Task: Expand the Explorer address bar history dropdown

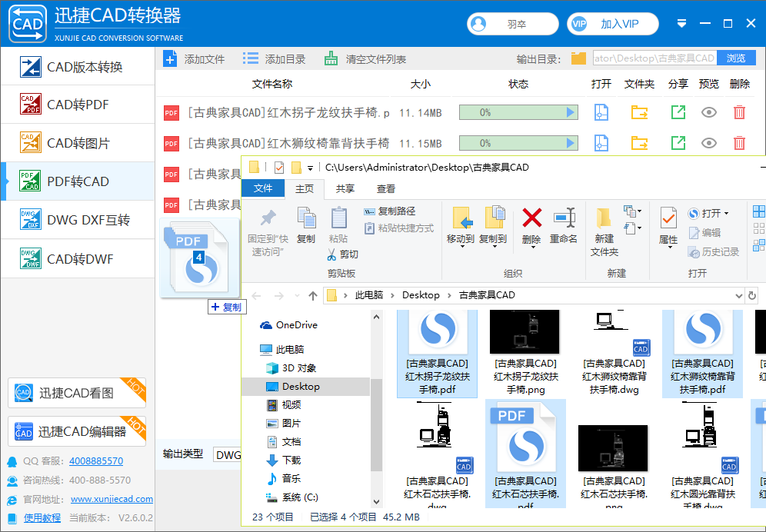Action: pyautogui.click(x=738, y=295)
